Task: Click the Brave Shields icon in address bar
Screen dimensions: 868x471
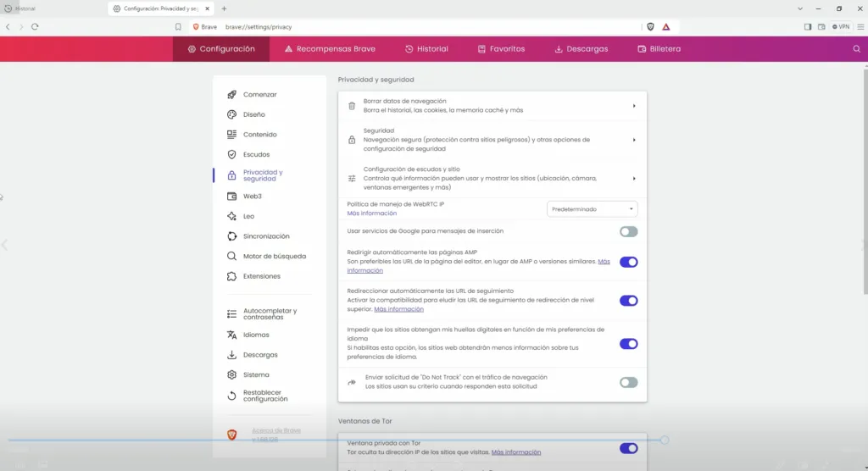Action: click(650, 26)
